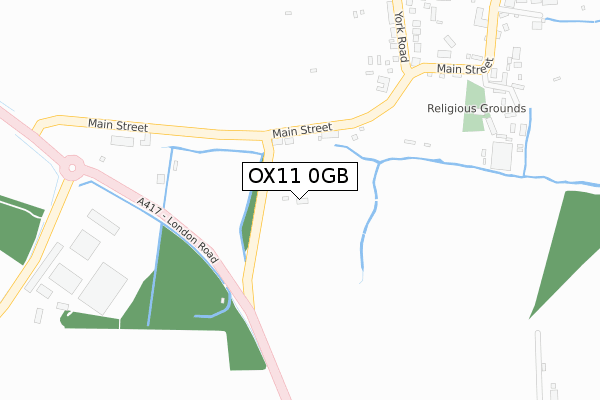Click the large building south of Religious Grounds
The height and width of the screenshot is (400, 600).
502,156
